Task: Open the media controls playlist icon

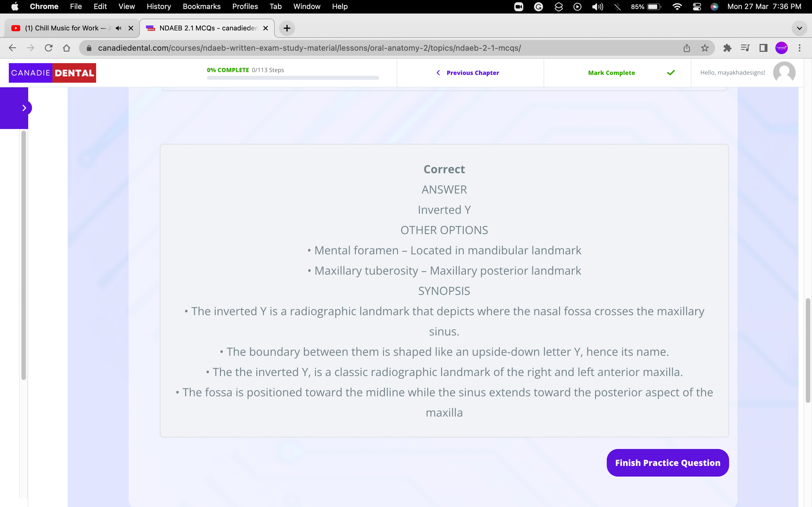Action: point(745,48)
